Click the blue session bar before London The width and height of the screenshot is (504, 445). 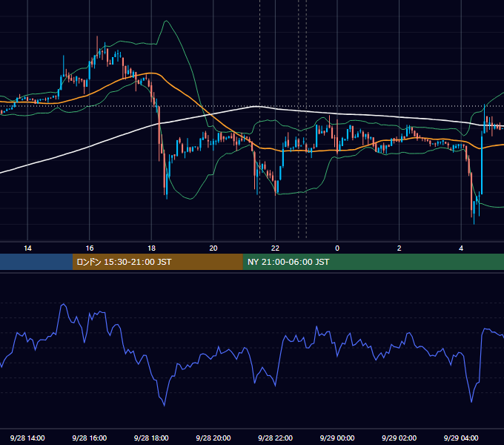point(36,262)
